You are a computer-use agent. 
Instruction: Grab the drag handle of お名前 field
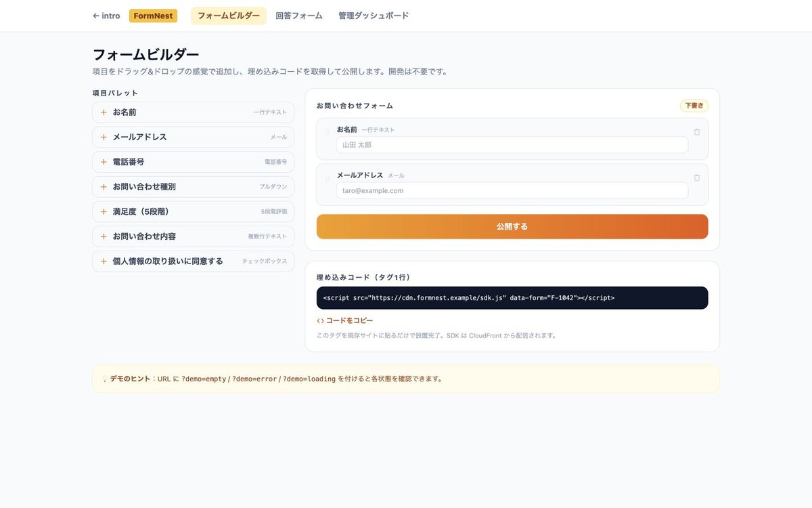coord(328,133)
